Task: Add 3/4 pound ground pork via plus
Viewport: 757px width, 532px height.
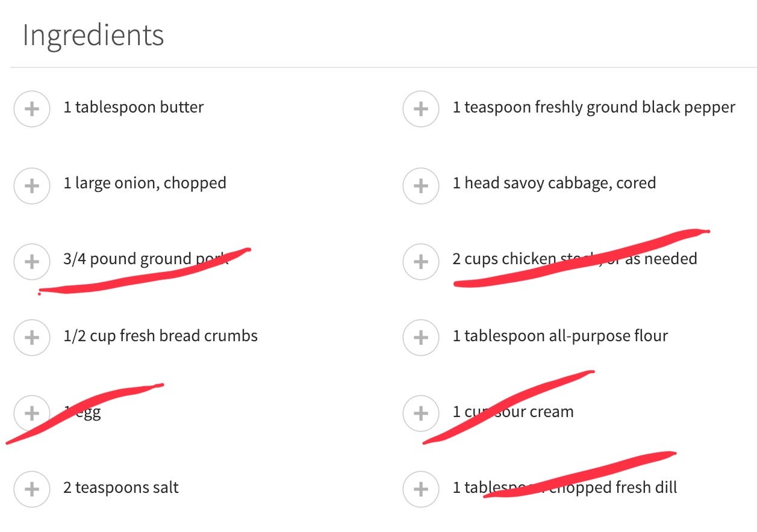Action: [31, 262]
